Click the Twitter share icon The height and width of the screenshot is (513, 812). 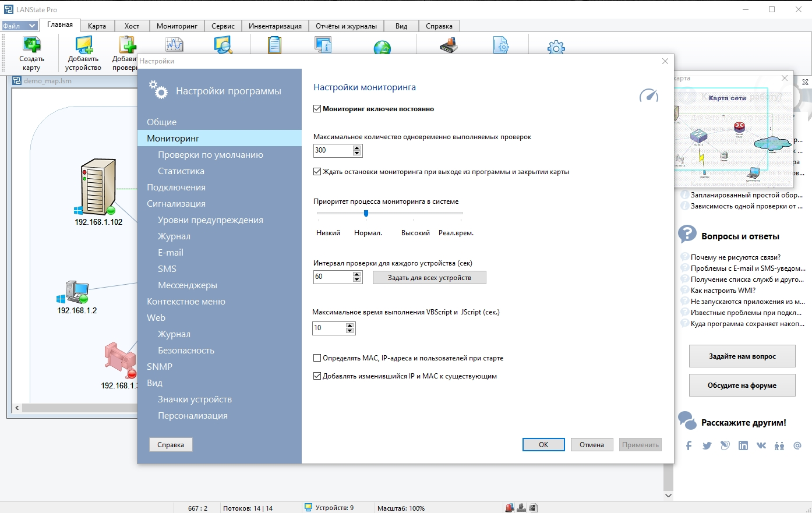click(x=707, y=445)
